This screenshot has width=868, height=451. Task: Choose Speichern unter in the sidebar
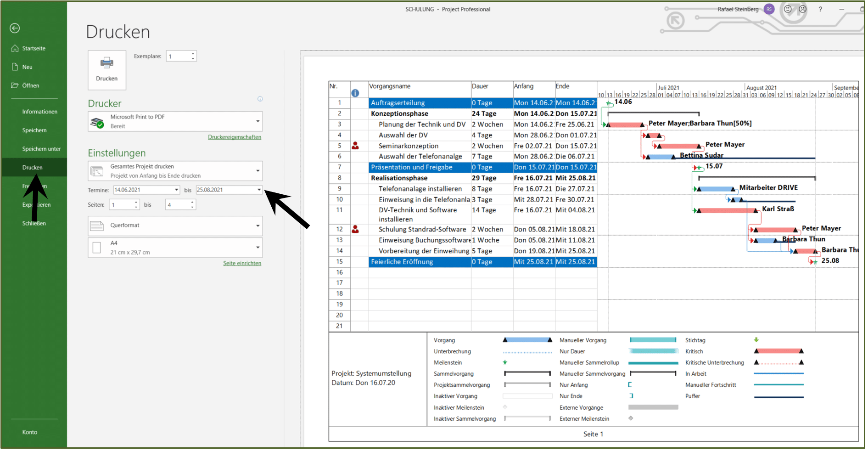point(41,149)
